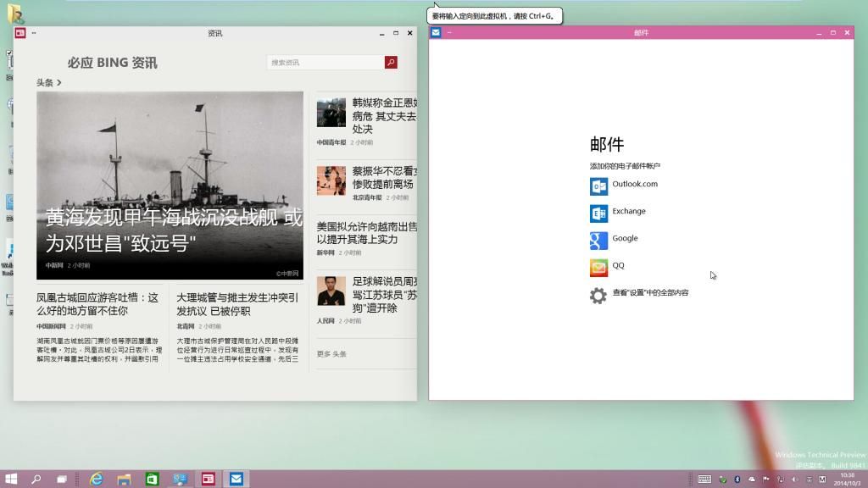Focus the 搜索资讯 search field

[x=325, y=63]
